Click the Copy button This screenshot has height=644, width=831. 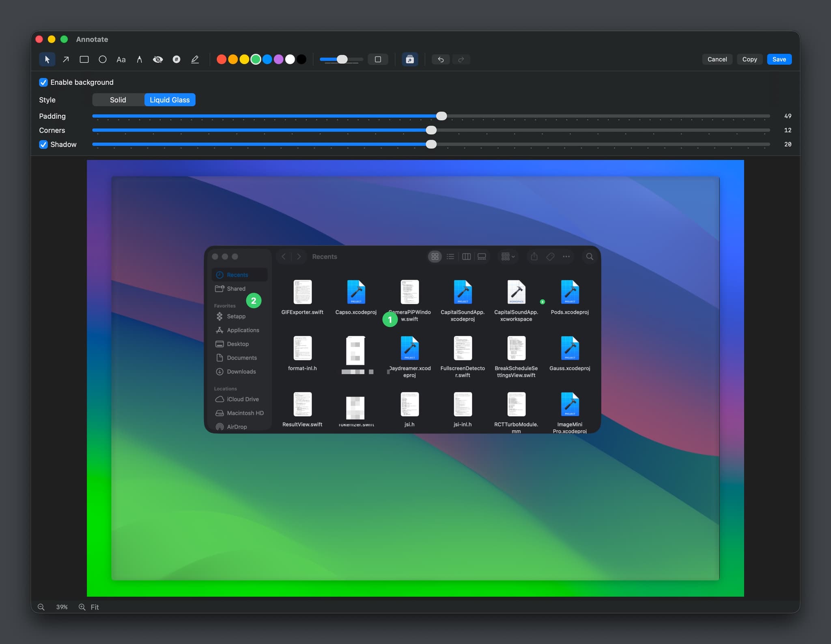tap(749, 59)
